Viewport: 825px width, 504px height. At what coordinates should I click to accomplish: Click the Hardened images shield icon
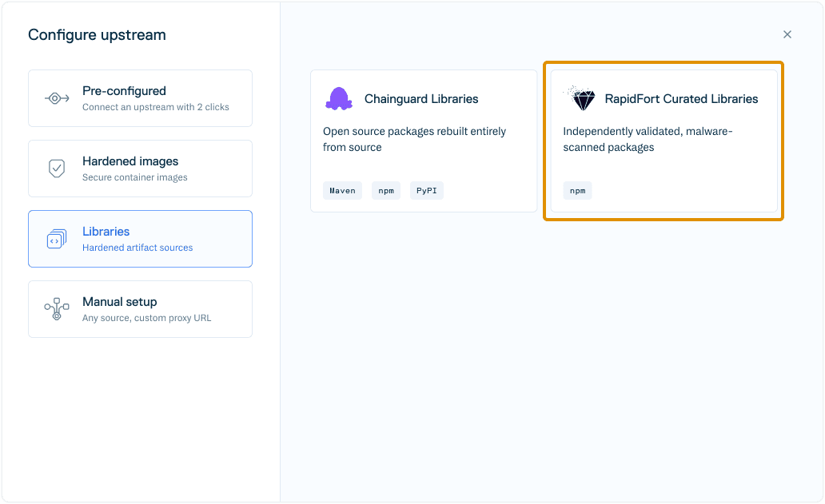click(x=57, y=169)
